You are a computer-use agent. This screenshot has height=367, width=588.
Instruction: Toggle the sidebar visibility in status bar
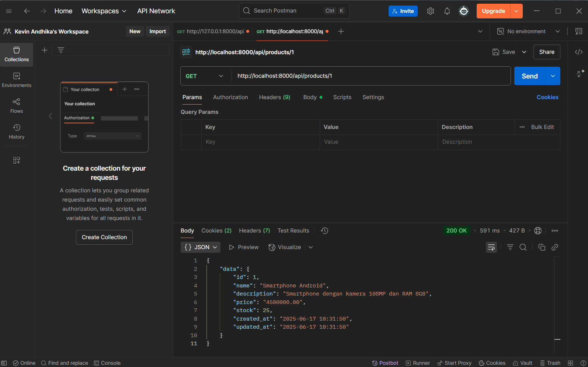point(4,363)
